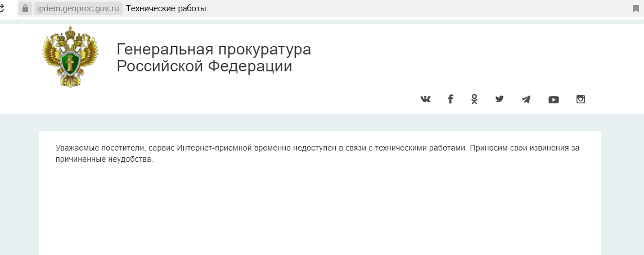The image size is (644, 255).
Task: Open the VK social media icon
Action: pos(426,99)
